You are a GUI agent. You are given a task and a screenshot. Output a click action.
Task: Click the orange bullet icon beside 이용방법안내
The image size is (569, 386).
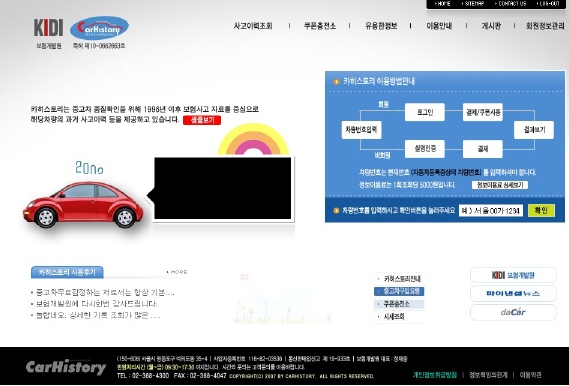pyautogui.click(x=336, y=82)
